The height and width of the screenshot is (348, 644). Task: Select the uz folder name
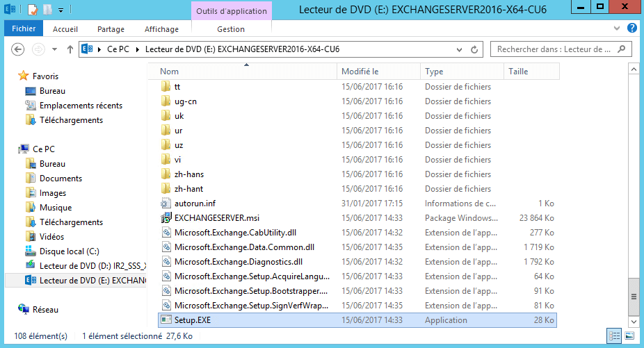point(179,145)
